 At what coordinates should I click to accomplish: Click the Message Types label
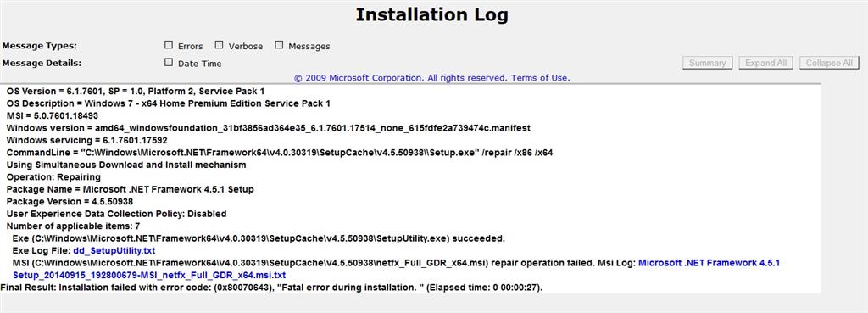pyautogui.click(x=40, y=46)
